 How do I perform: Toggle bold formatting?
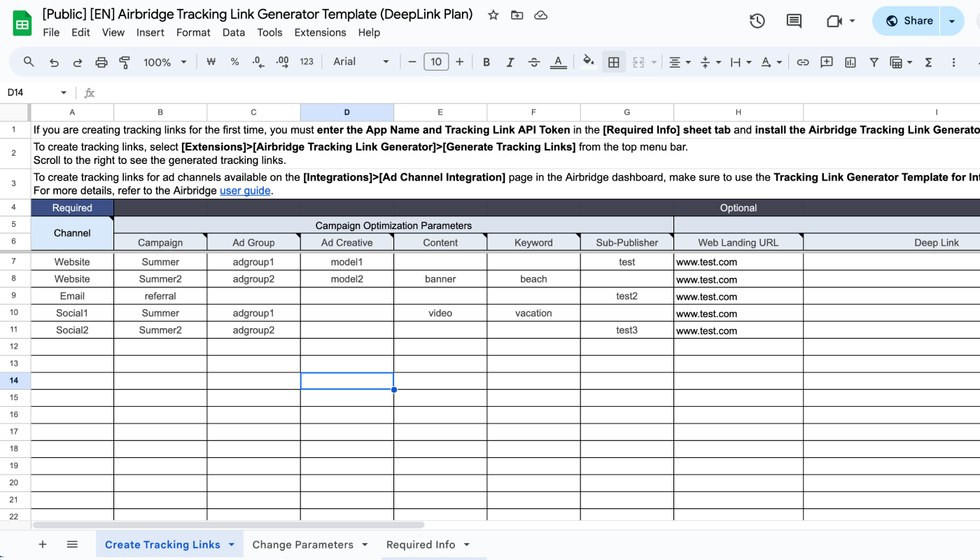(x=486, y=62)
